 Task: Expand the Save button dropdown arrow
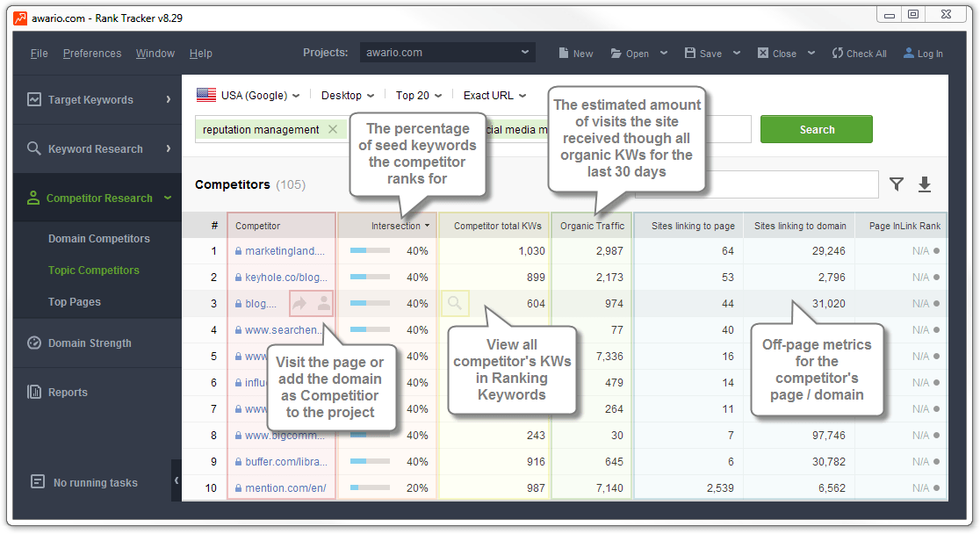(737, 54)
